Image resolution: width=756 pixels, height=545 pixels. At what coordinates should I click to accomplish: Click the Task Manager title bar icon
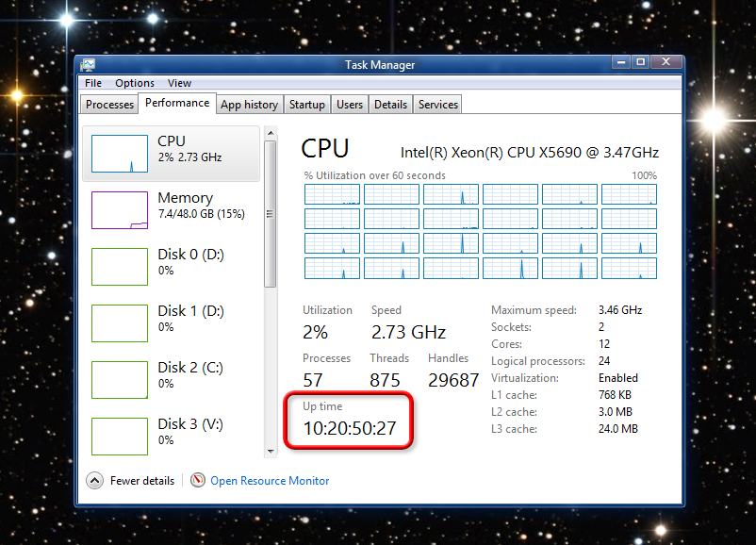(x=88, y=64)
